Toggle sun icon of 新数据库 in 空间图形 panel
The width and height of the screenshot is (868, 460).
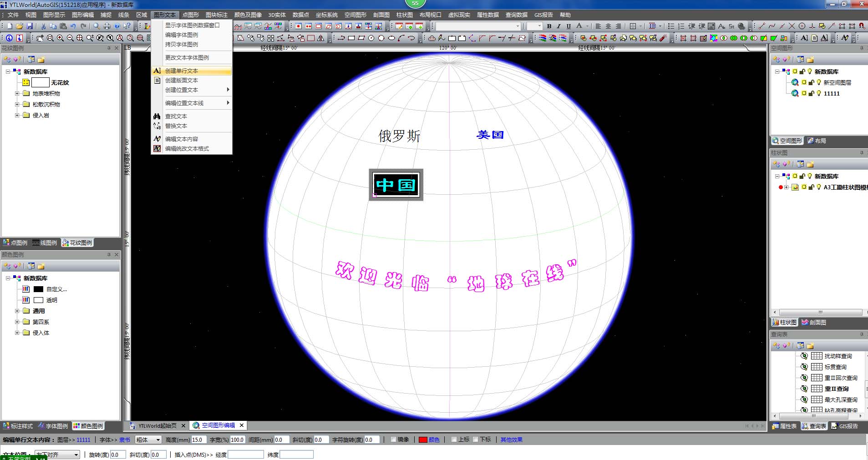(x=795, y=71)
